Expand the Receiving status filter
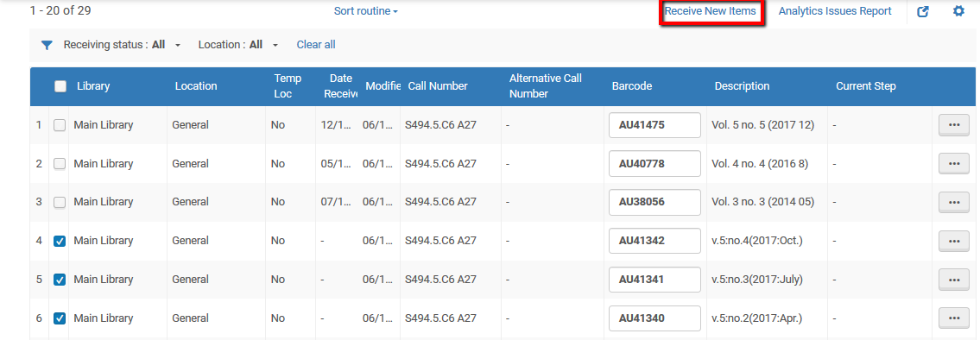 (122, 45)
